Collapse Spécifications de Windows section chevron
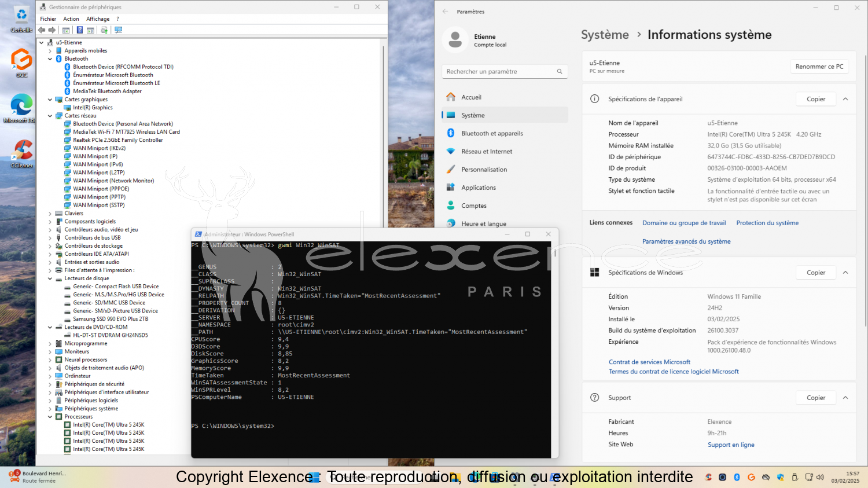 [845, 273]
